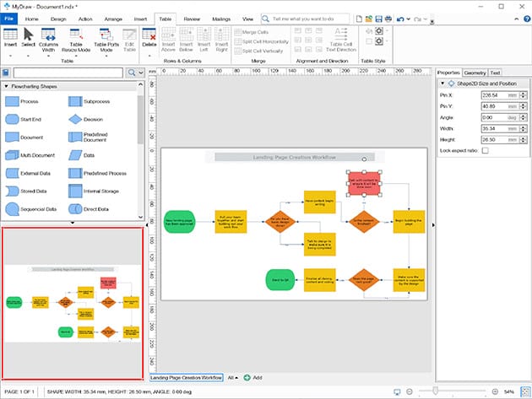Click the green Add page plus icon

point(247,377)
